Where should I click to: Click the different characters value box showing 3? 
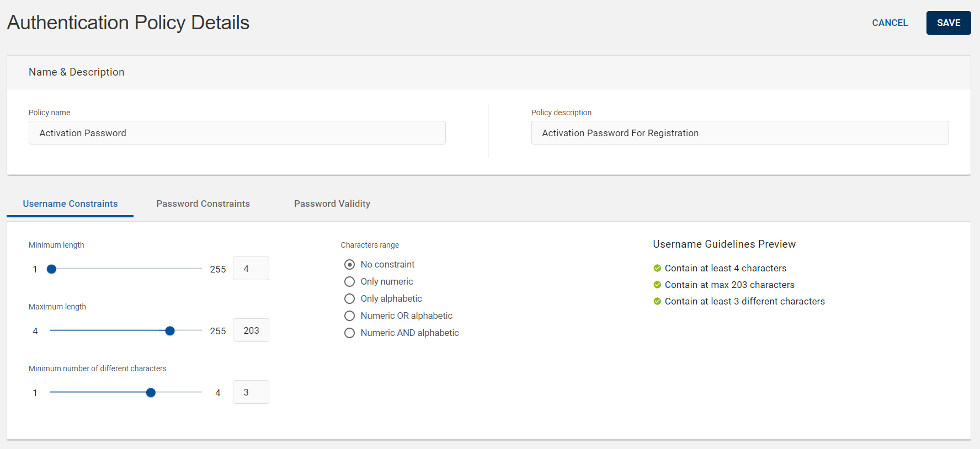click(251, 392)
